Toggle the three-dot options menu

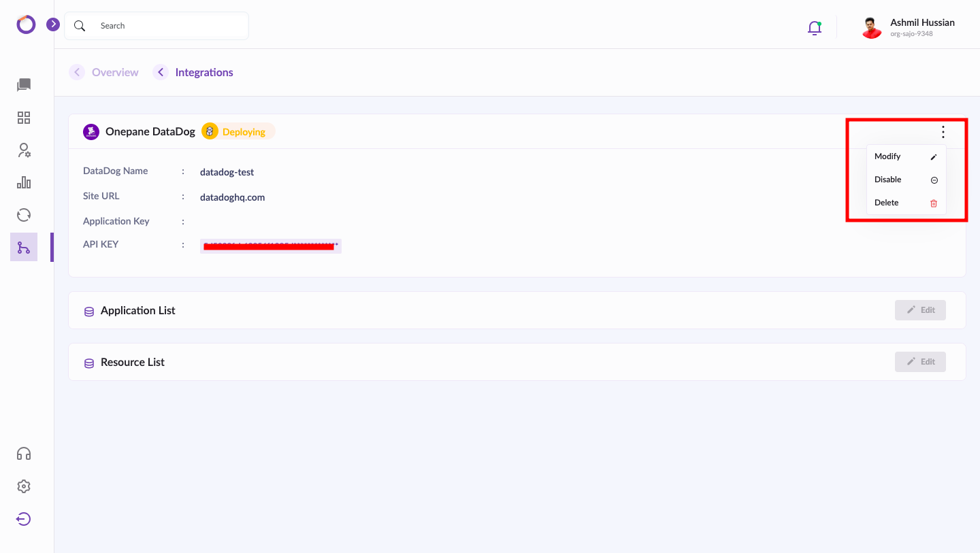pos(943,132)
